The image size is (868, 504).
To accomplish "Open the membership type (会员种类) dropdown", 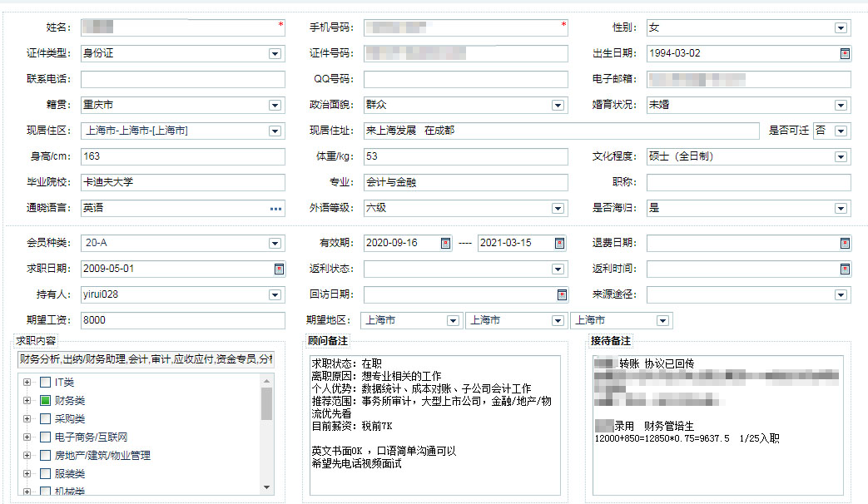I will [275, 244].
